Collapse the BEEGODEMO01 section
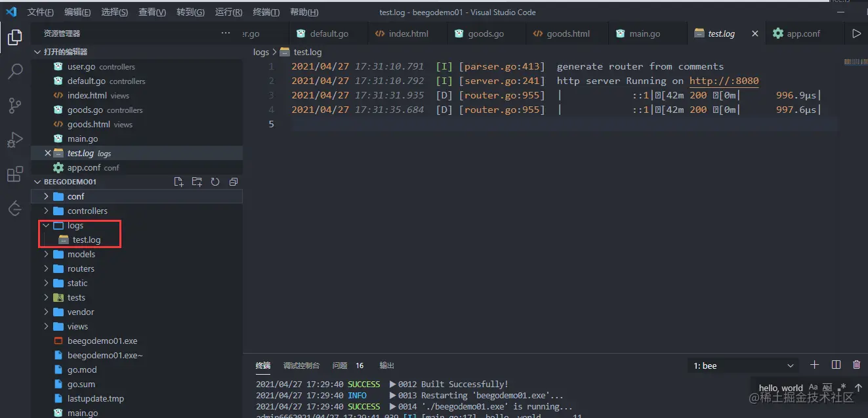Screen dimensions: 868x418 tap(37, 182)
